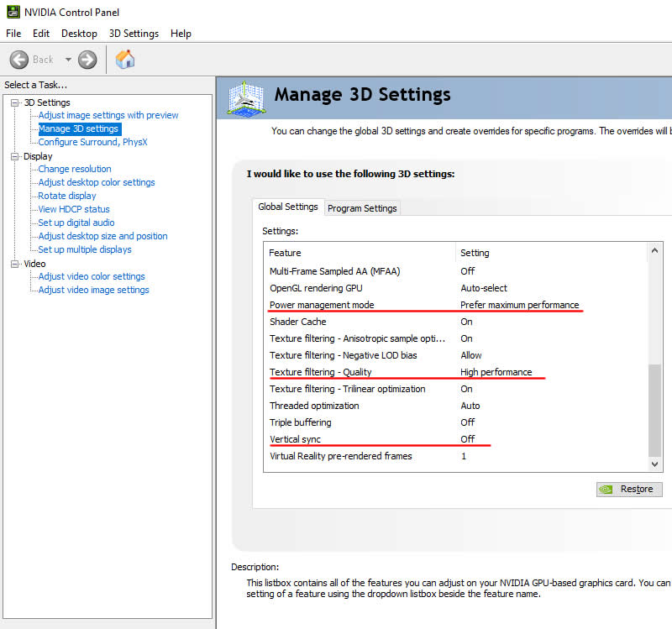This screenshot has height=629, width=672.
Task: Open the Back history dropdown arrow
Action: pos(68,60)
